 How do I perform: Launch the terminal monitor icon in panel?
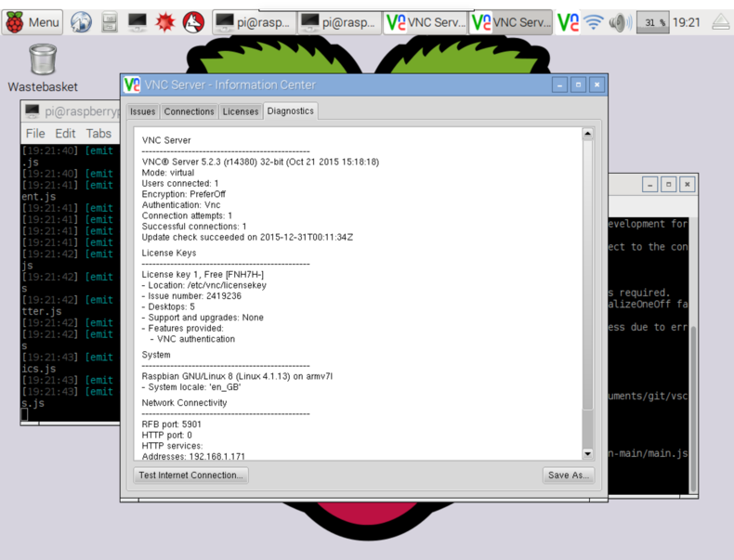pos(138,22)
